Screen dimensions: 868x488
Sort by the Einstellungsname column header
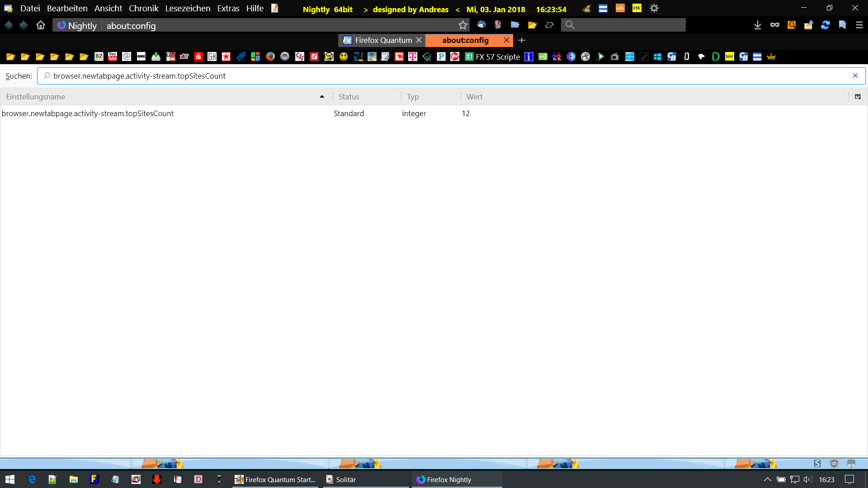click(x=163, y=97)
